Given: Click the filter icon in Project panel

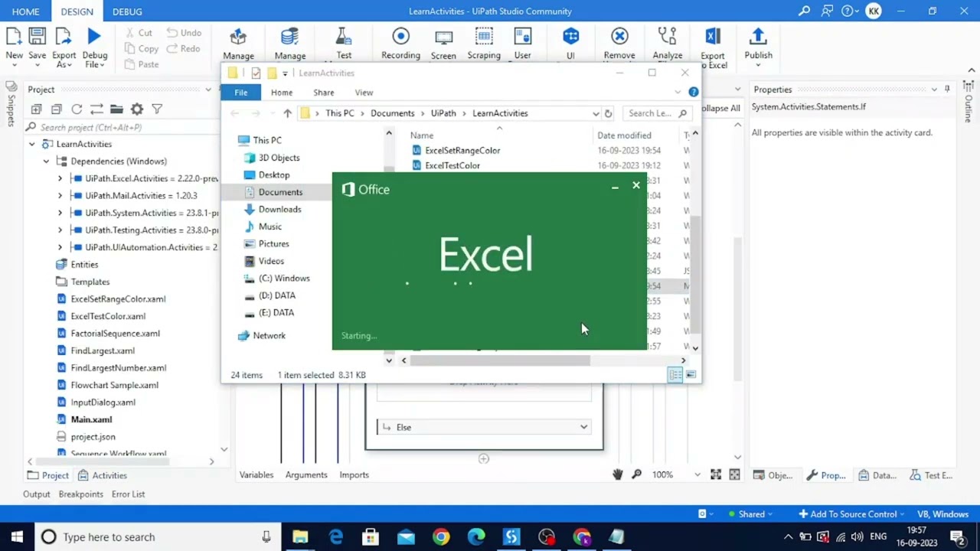Looking at the screenshot, I should point(157,109).
